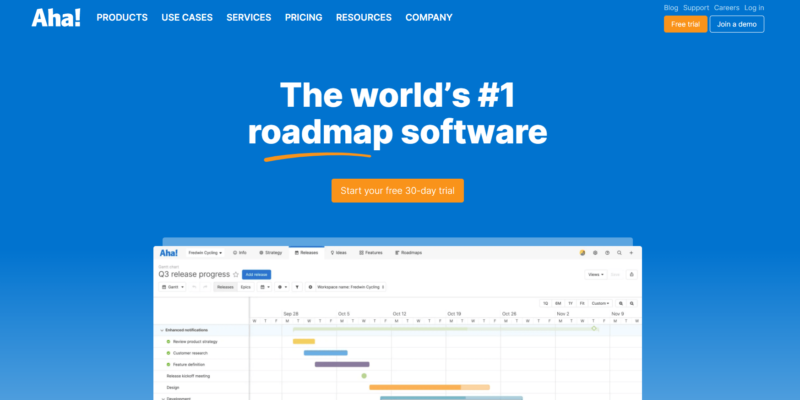
Task: Click green status dot for Review product strategy
Action: tap(168, 341)
